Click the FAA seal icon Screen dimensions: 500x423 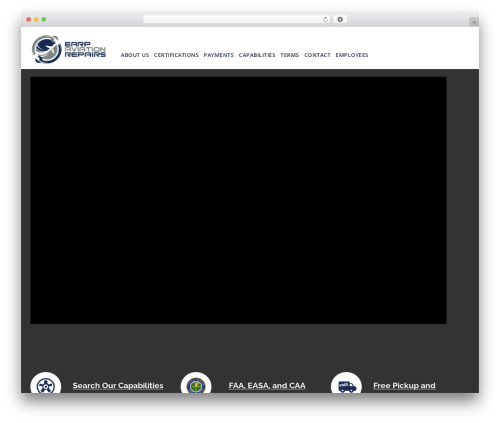pyautogui.click(x=196, y=383)
